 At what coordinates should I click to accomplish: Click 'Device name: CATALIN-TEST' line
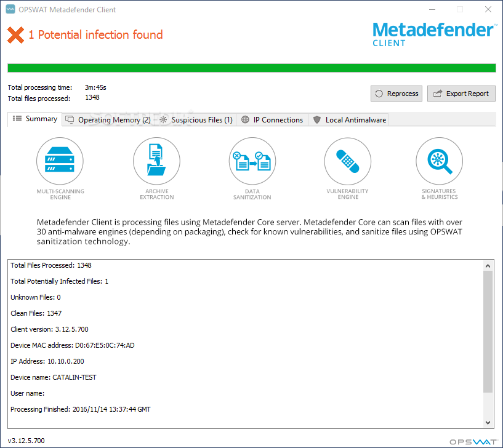[x=53, y=377]
